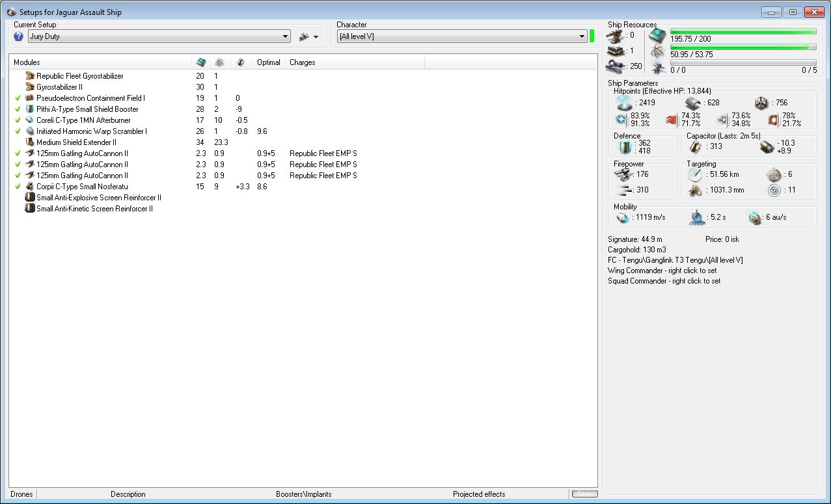Viewport: 831px width, 504px height.
Task: Toggle the Coreli C-Type 1MN Afterburner checkmark
Action: coord(18,120)
